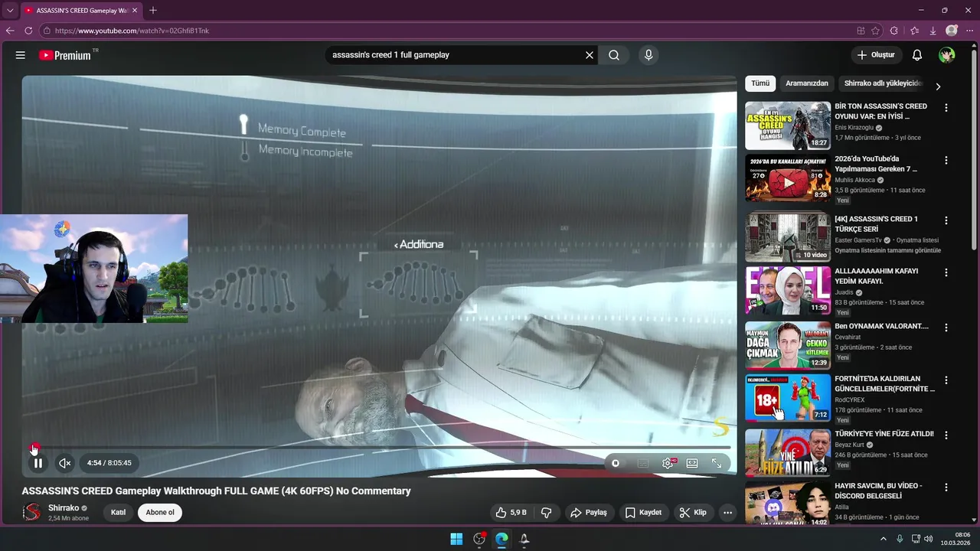Create a clip with Klip button
This screenshot has width=980, height=551.
click(693, 513)
